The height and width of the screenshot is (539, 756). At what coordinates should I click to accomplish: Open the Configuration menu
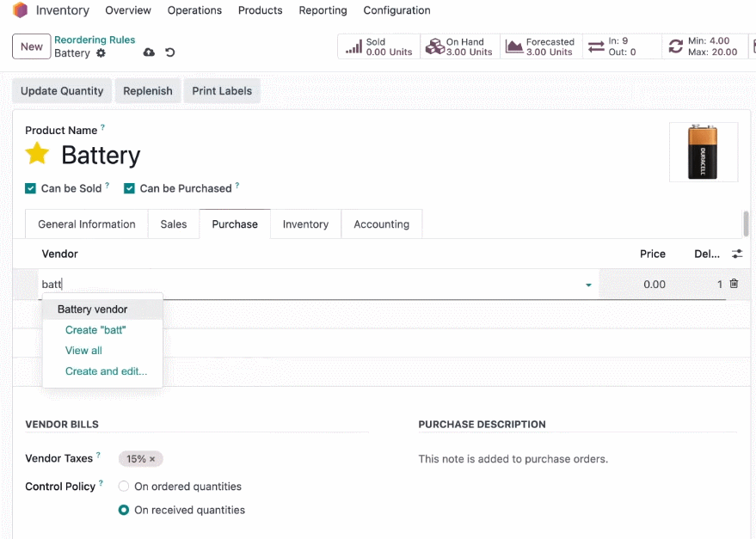(396, 10)
